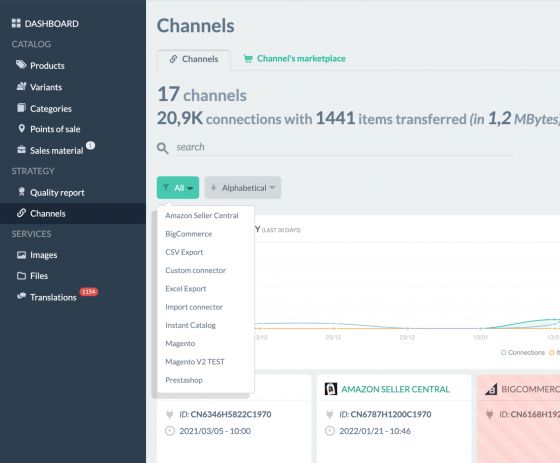Open BIGCOMMERCE channel card title
The width and height of the screenshot is (560, 463).
pos(530,389)
